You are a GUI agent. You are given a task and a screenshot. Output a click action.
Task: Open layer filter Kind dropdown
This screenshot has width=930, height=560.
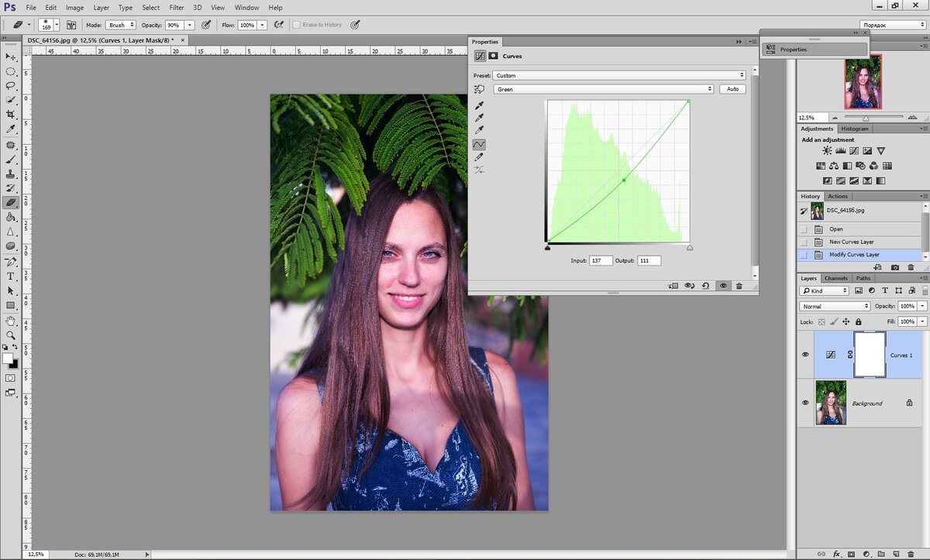pos(825,290)
